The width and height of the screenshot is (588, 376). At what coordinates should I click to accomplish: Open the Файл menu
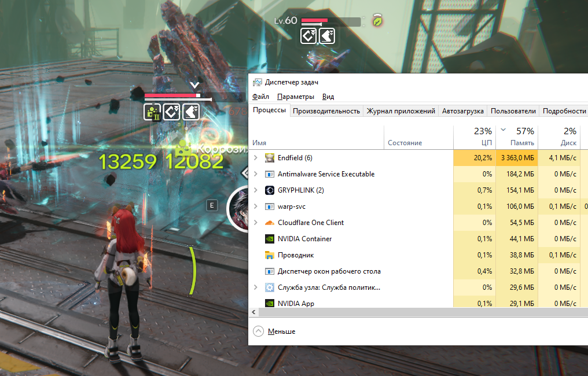coord(260,97)
